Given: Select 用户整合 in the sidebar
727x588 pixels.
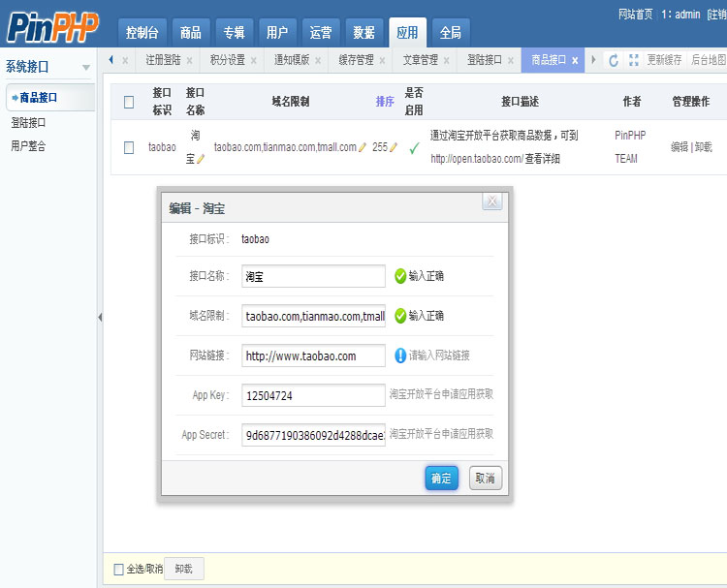Looking at the screenshot, I should click(x=28, y=146).
